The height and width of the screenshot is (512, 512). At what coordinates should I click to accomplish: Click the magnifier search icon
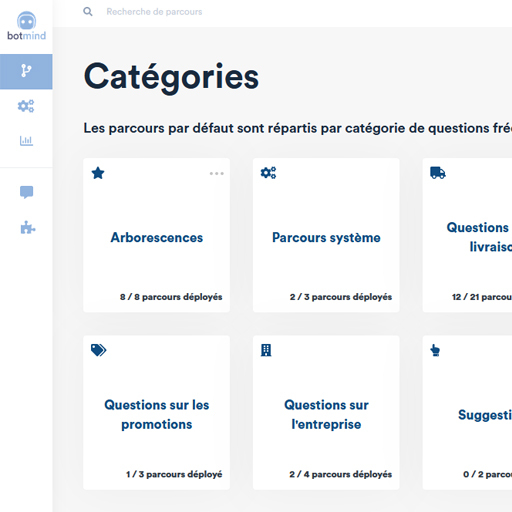88,12
